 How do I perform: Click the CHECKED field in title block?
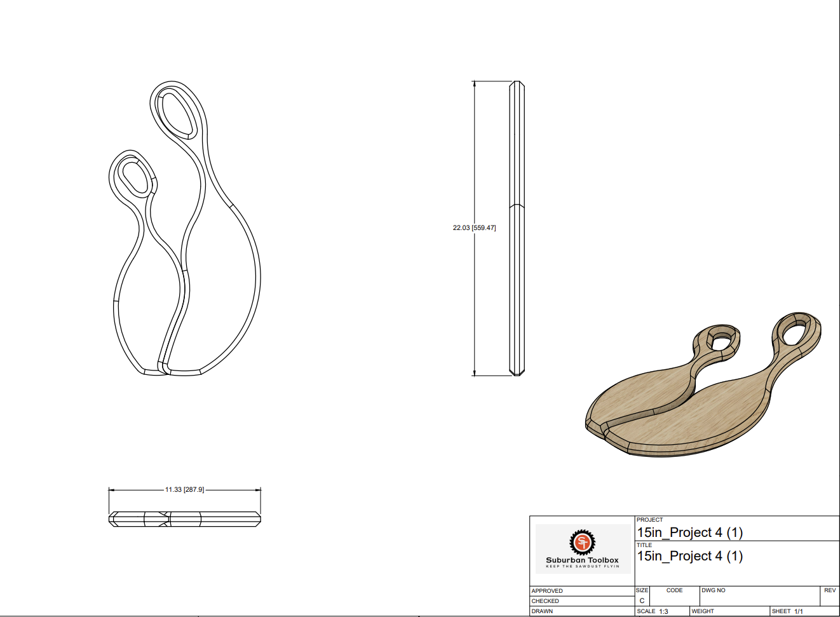click(545, 601)
